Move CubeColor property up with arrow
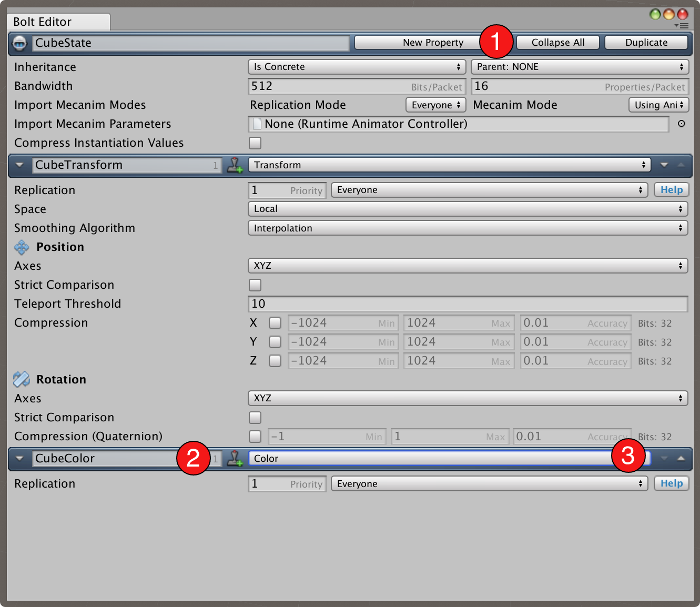Screen dimensions: 700x607 pos(681,459)
